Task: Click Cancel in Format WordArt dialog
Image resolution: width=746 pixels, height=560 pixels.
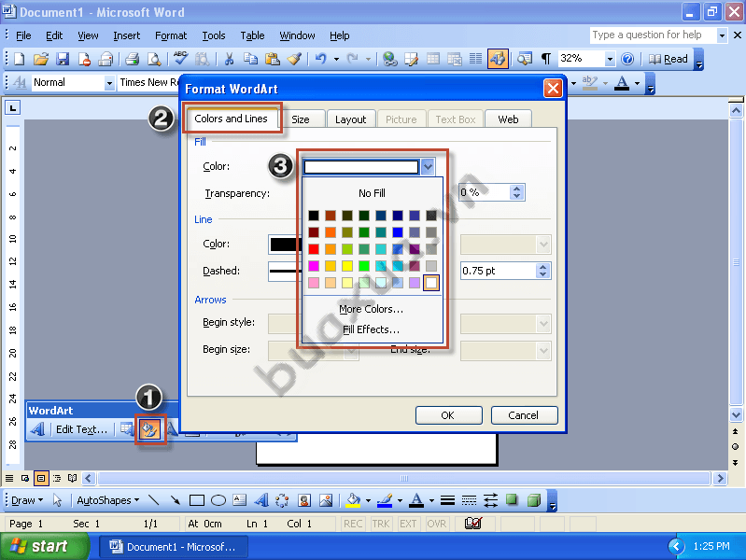Action: pos(524,415)
